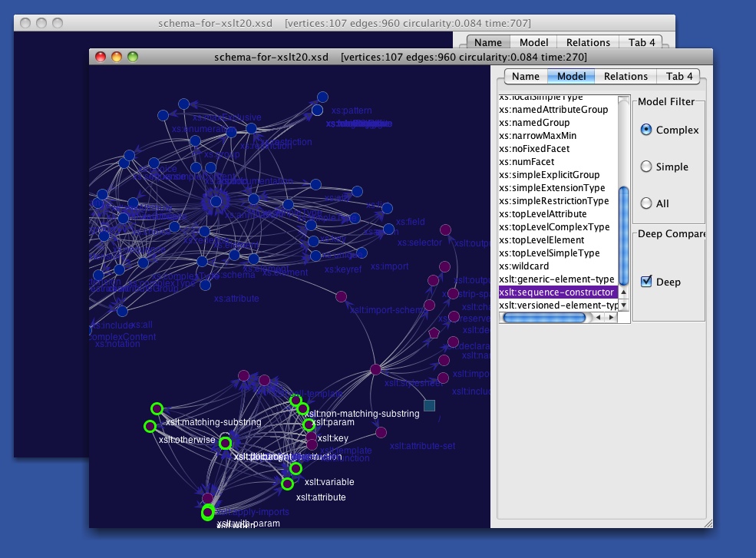Click the purple pentagon graph node
The width and height of the screenshot is (756, 558).
[x=434, y=333]
